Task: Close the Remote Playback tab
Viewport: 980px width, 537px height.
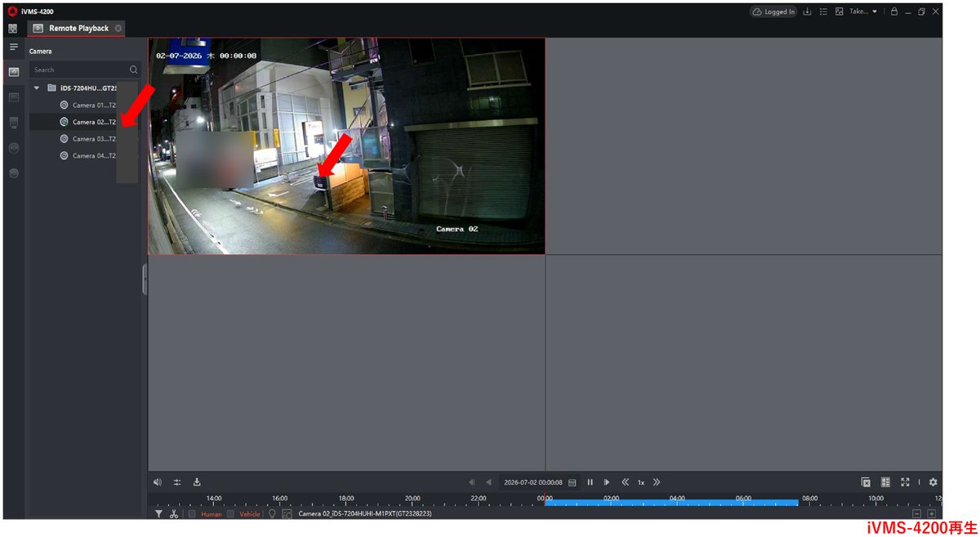Action: point(118,28)
